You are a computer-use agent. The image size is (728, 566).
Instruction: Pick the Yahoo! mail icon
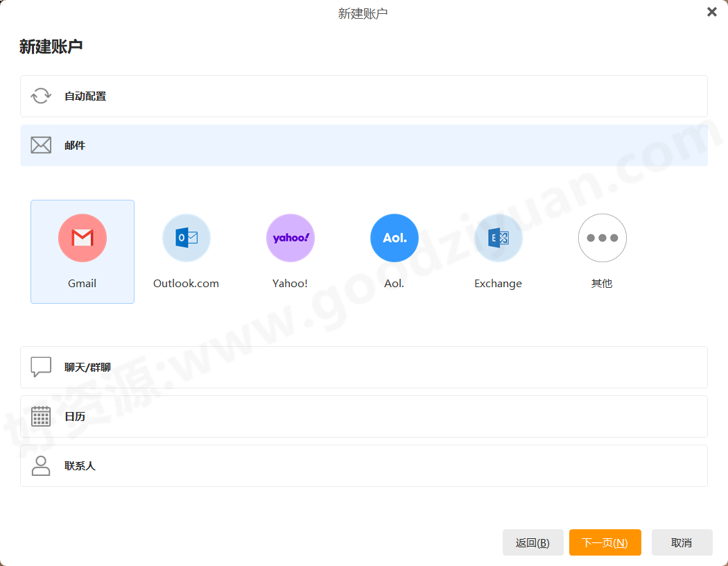pos(291,238)
